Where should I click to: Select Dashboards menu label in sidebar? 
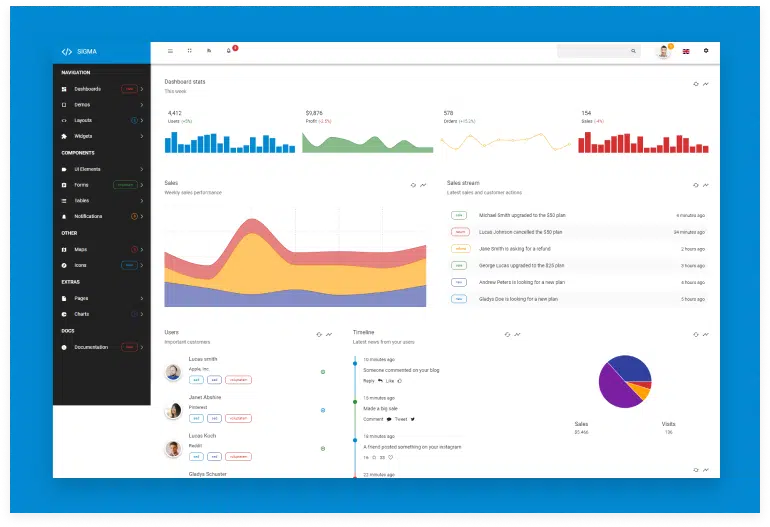click(x=87, y=89)
